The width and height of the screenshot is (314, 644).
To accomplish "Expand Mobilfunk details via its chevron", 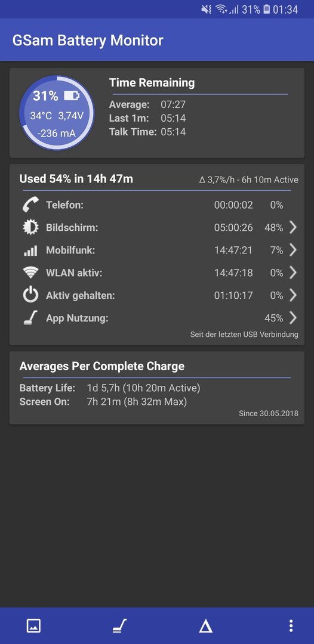I will coord(293,250).
